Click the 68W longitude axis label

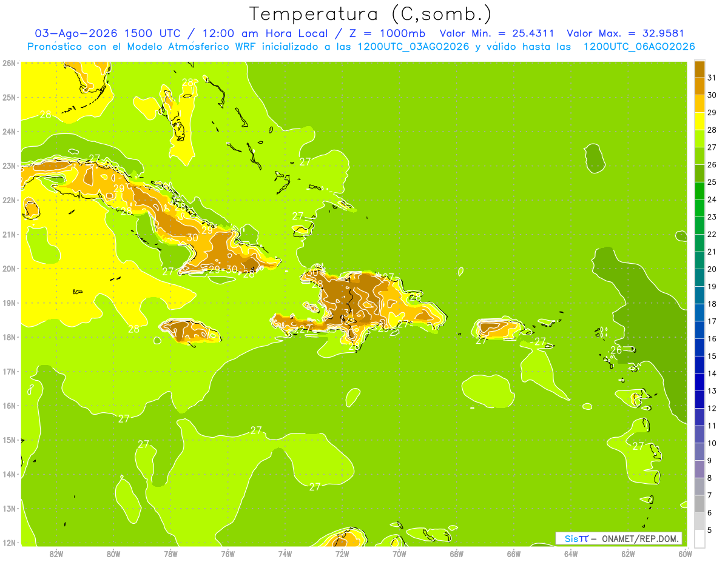(457, 554)
